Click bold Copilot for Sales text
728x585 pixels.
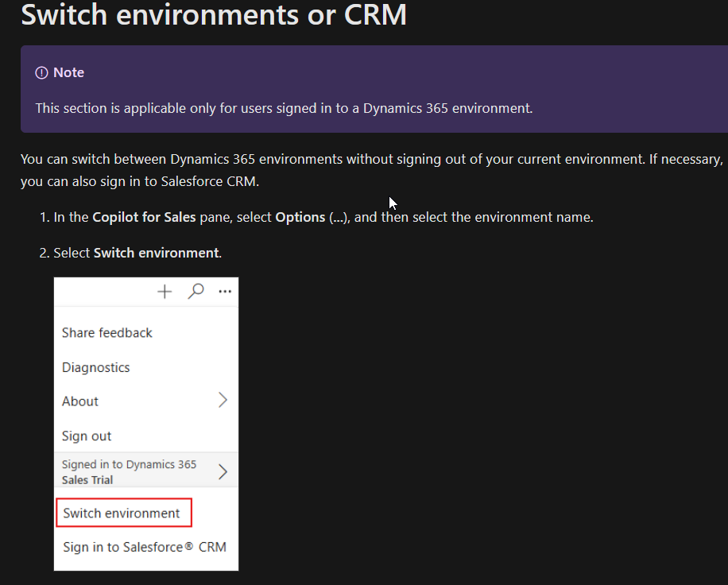tap(144, 217)
